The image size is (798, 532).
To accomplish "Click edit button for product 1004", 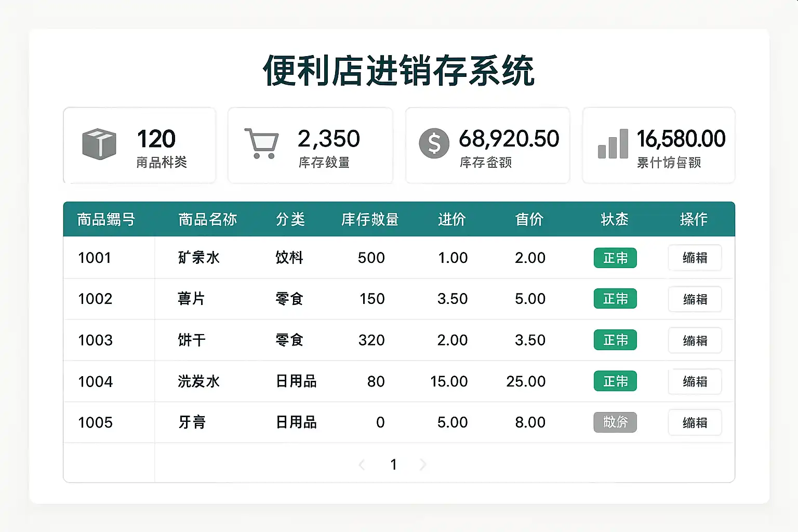I will pos(695,381).
